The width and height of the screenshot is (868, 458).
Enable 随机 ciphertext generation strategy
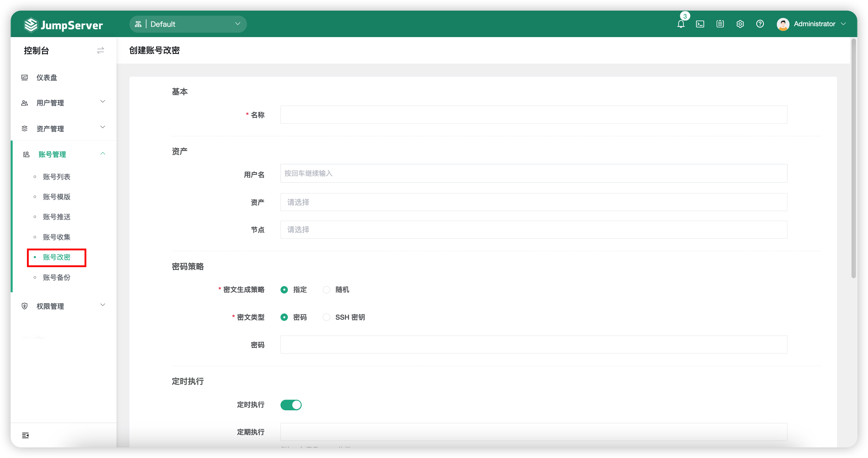326,289
